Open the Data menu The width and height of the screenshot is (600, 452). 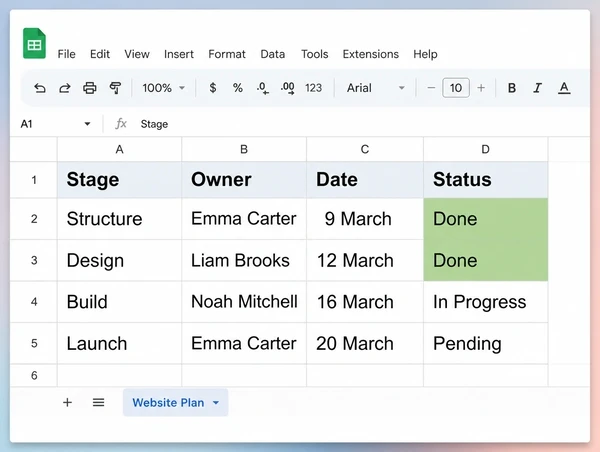pos(272,54)
